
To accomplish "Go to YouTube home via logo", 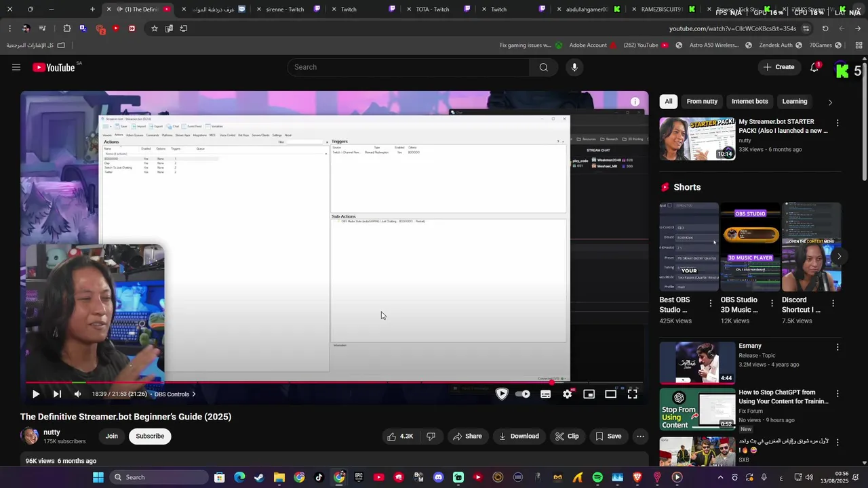I will [x=54, y=67].
